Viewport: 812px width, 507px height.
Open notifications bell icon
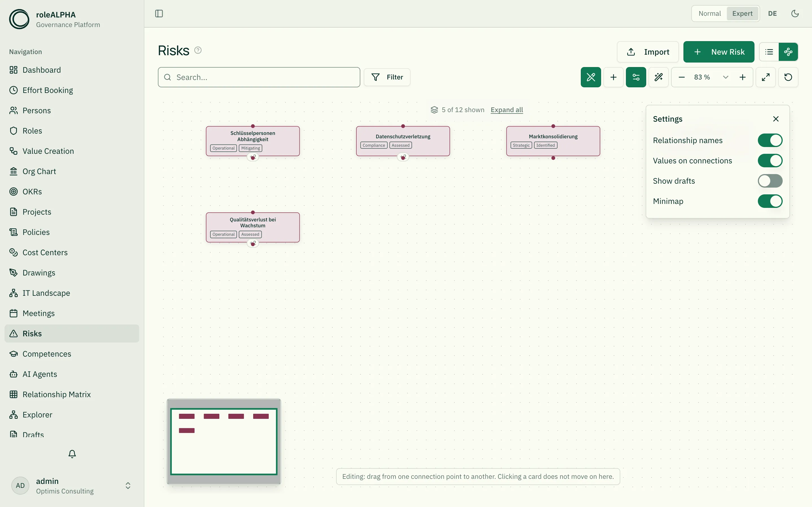click(72, 454)
